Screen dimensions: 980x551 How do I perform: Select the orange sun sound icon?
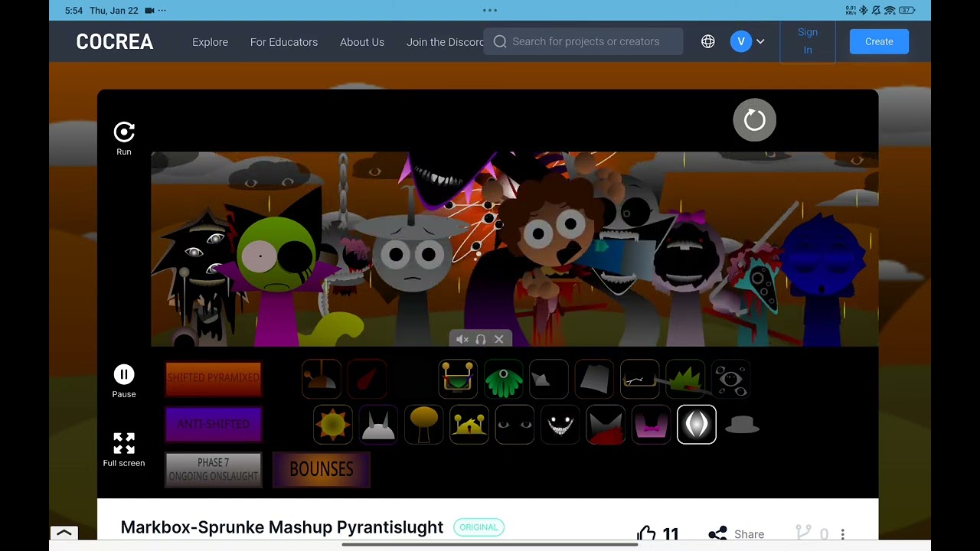click(332, 425)
